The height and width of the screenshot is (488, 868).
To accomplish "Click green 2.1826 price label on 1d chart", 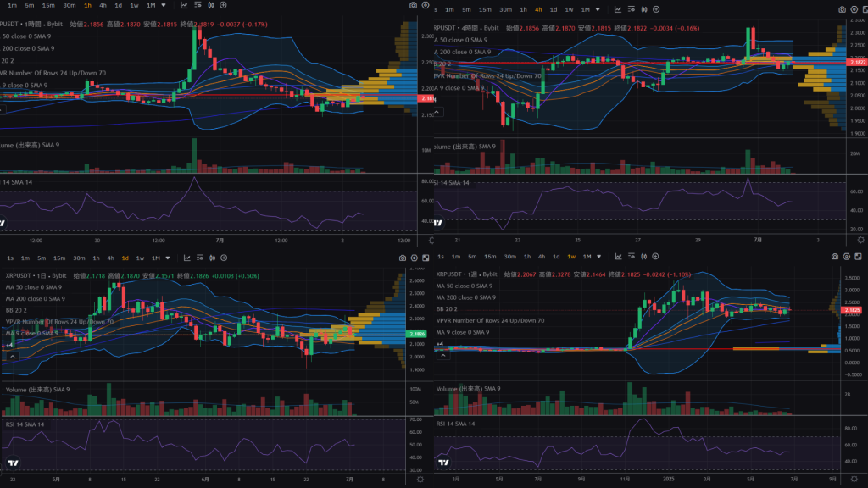I will 416,334.
